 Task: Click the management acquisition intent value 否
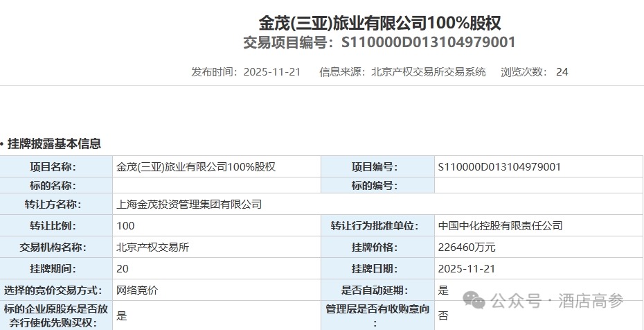click(444, 315)
